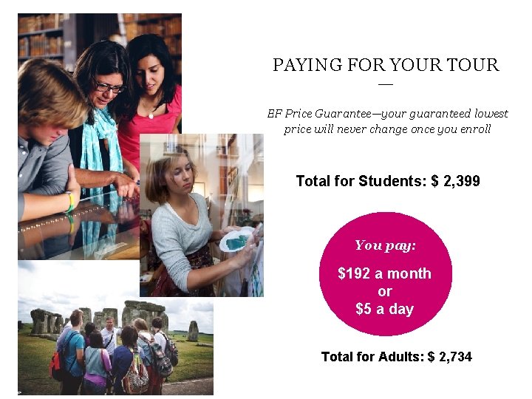Click the magenta 'You pay' circle

pyautogui.click(x=386, y=274)
